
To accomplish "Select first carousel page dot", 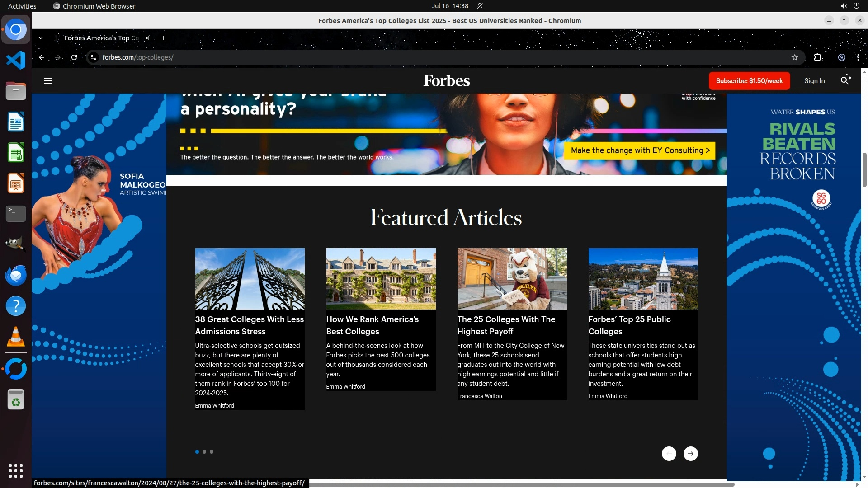I will [197, 452].
